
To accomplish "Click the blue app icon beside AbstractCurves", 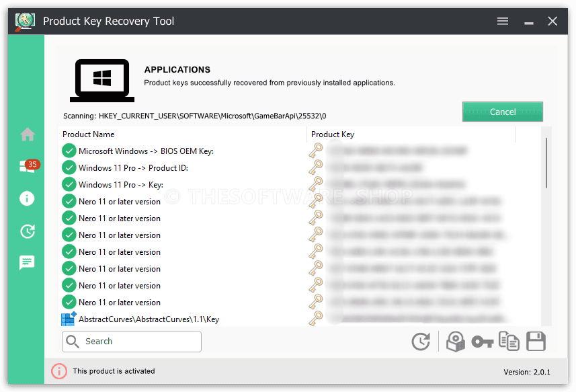I will [69, 319].
